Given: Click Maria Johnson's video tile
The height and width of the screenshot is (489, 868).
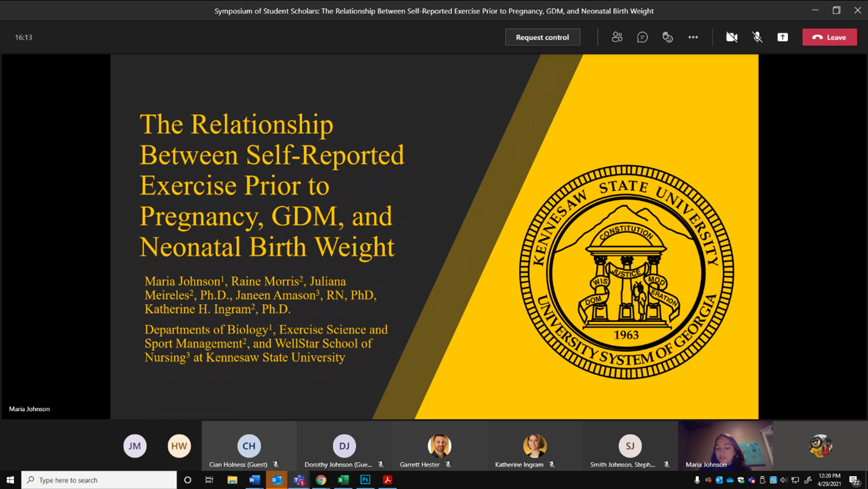Looking at the screenshot, I should pos(725,445).
